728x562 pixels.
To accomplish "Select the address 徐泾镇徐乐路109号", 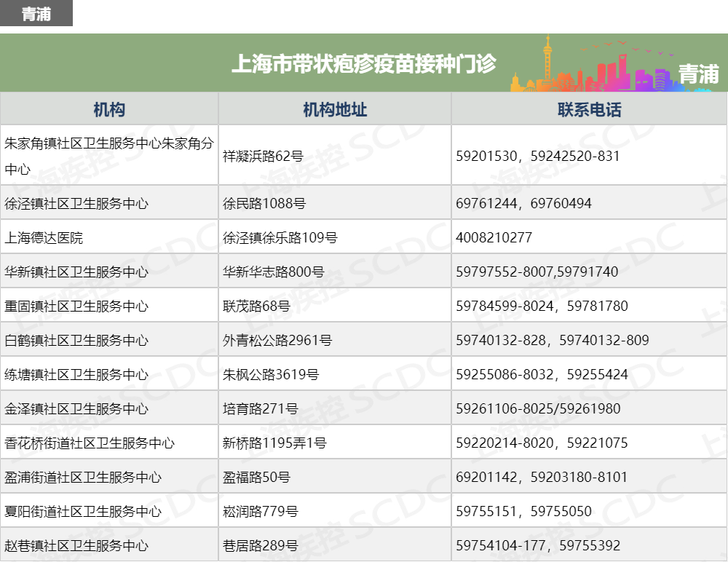I will pyautogui.click(x=280, y=238).
